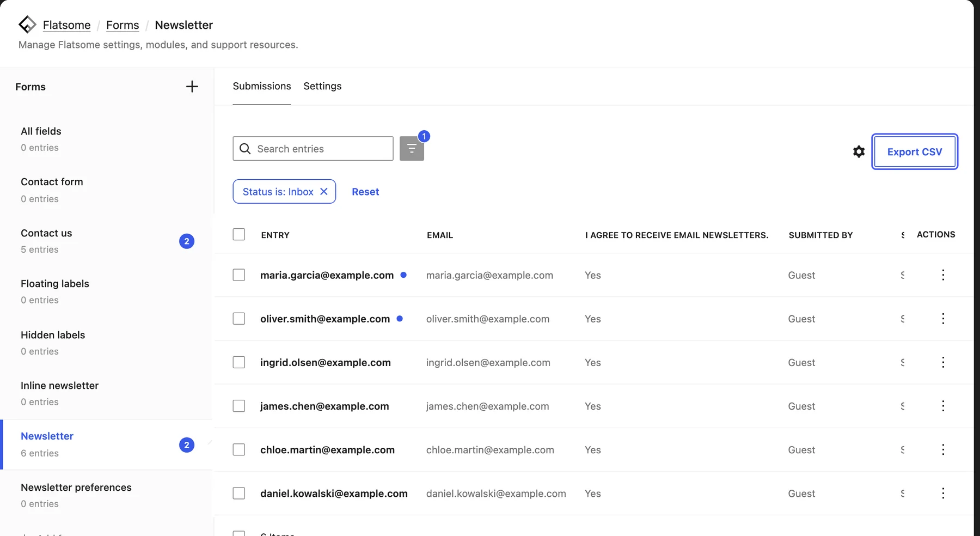This screenshot has height=536, width=980.
Task: Open the oliver.smith@example.com entry
Action: [x=325, y=319]
